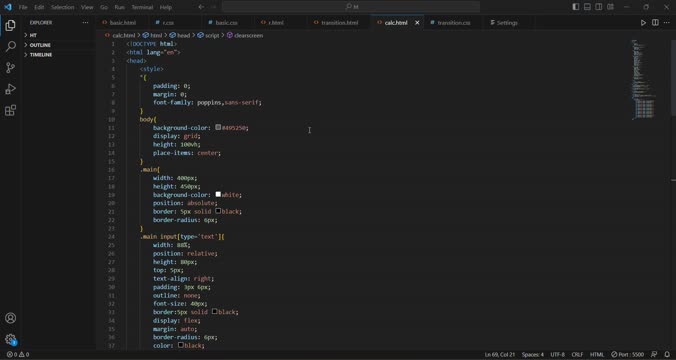The height and width of the screenshot is (360, 676).
Task: Click the head breadcrumb item
Action: click(180, 35)
